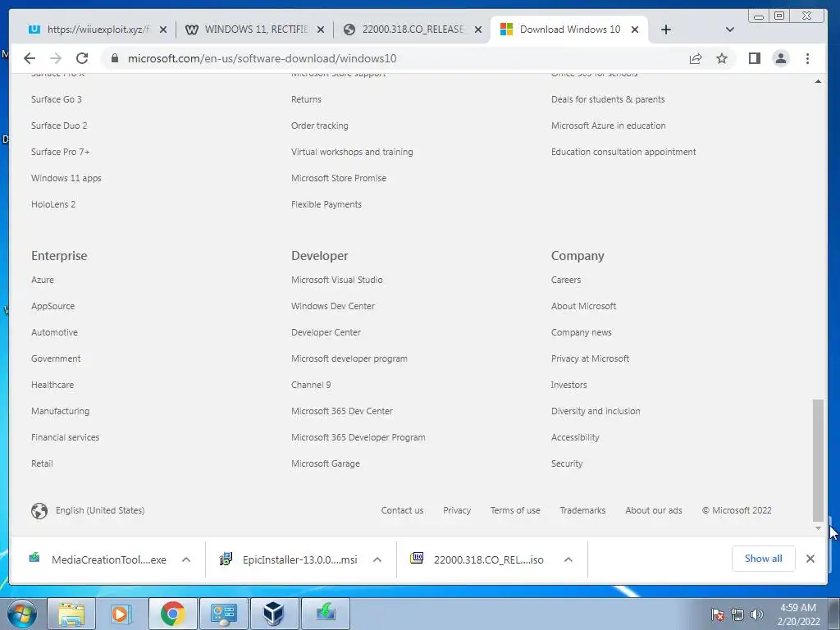Open the About our ads link

point(654,510)
